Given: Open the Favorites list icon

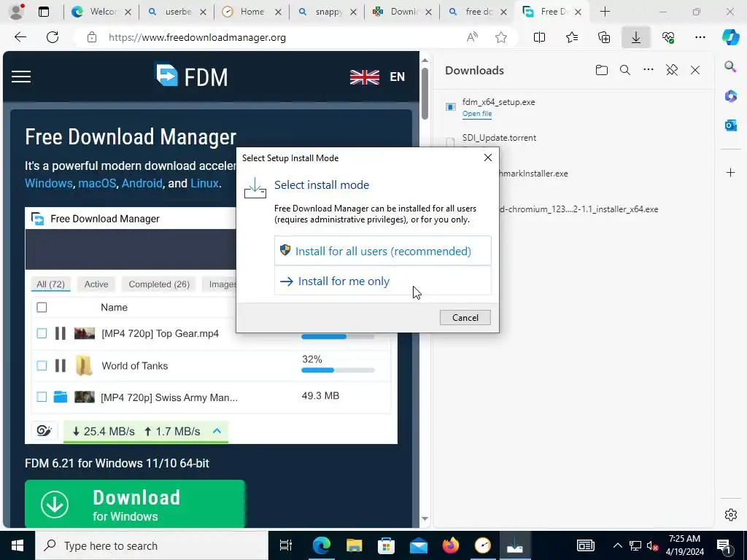Looking at the screenshot, I should tap(572, 37).
